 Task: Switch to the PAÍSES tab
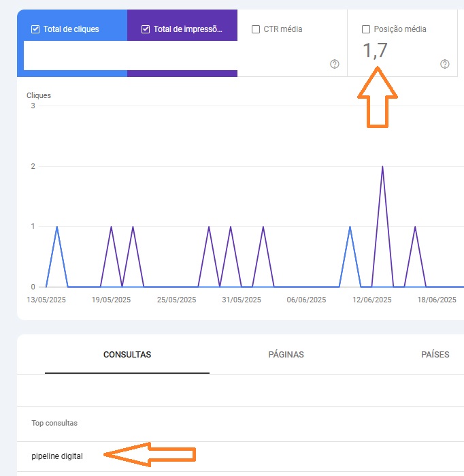[x=435, y=355]
